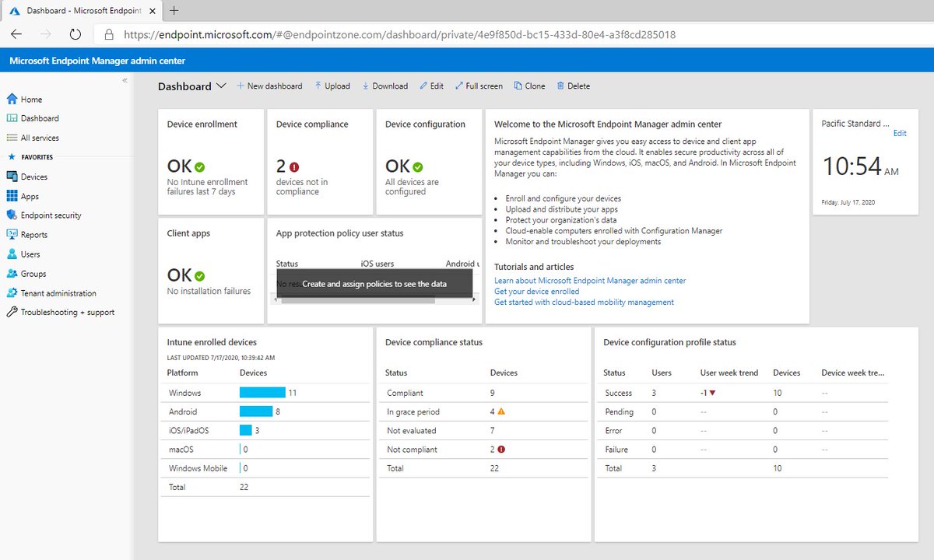Click the macOS platform row
The image size is (934, 560).
click(x=265, y=450)
